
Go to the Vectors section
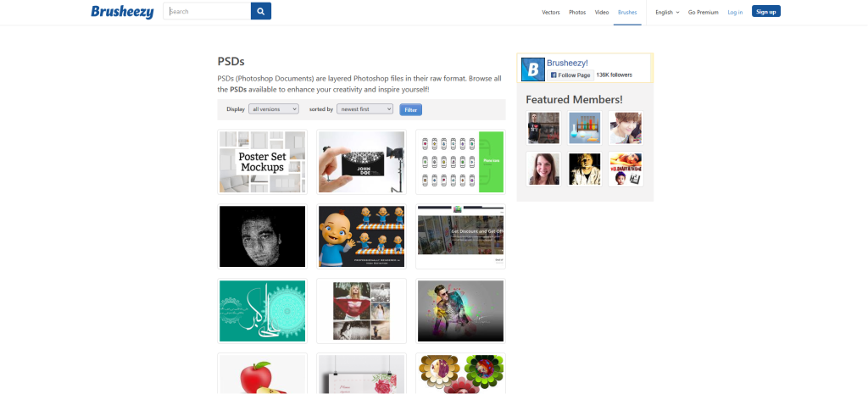(551, 12)
